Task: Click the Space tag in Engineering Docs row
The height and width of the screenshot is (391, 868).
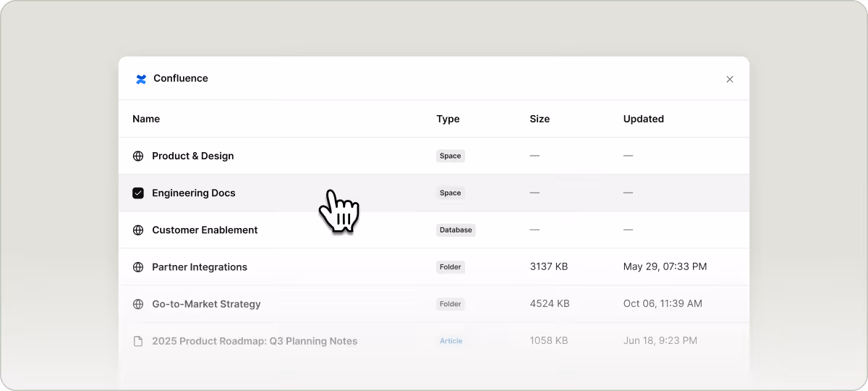Action: 450,193
